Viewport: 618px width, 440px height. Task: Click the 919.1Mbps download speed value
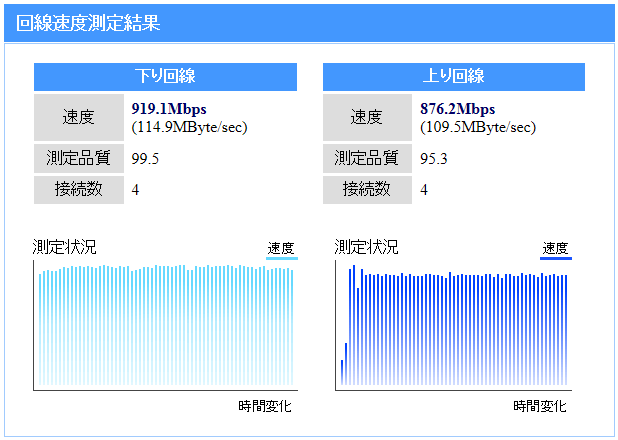169,109
